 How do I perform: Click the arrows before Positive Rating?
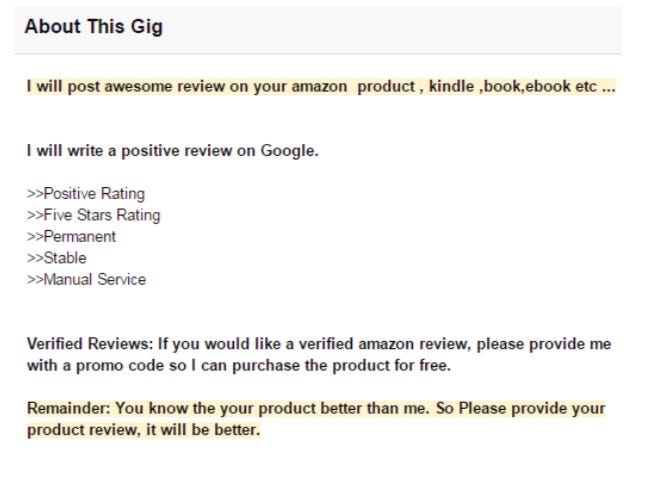(35, 194)
